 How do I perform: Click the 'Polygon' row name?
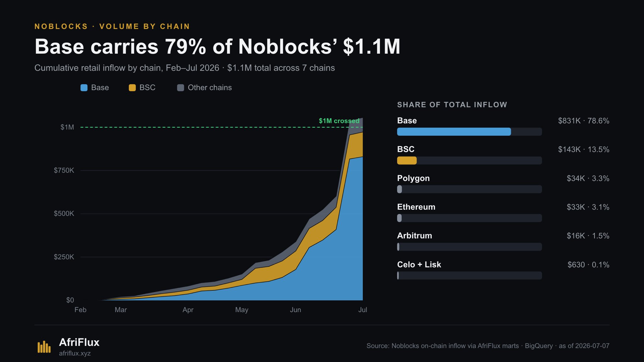point(414,178)
